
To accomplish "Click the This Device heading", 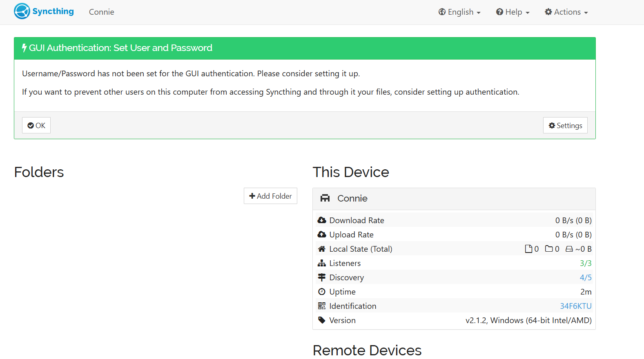I will [x=351, y=172].
